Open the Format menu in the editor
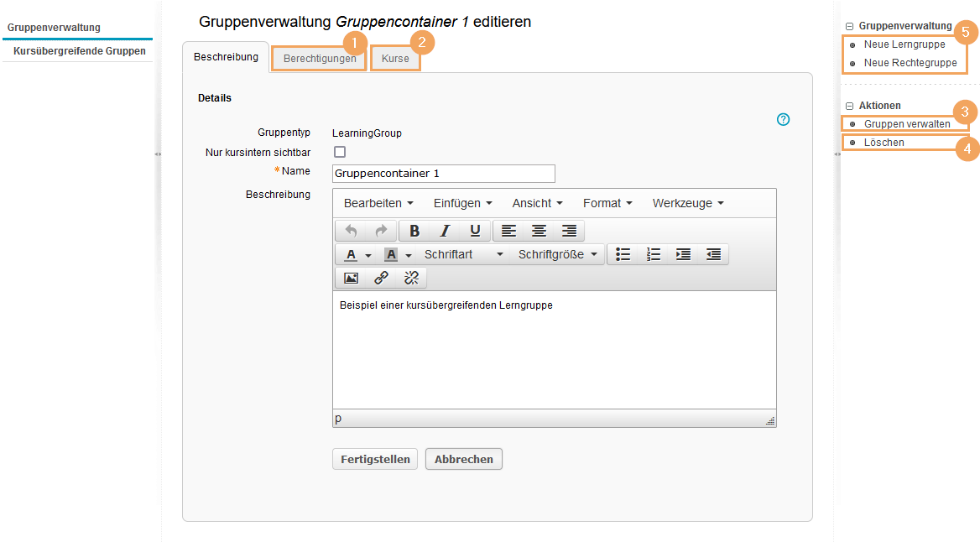Image resolution: width=980 pixels, height=542 pixels. pyautogui.click(x=606, y=203)
